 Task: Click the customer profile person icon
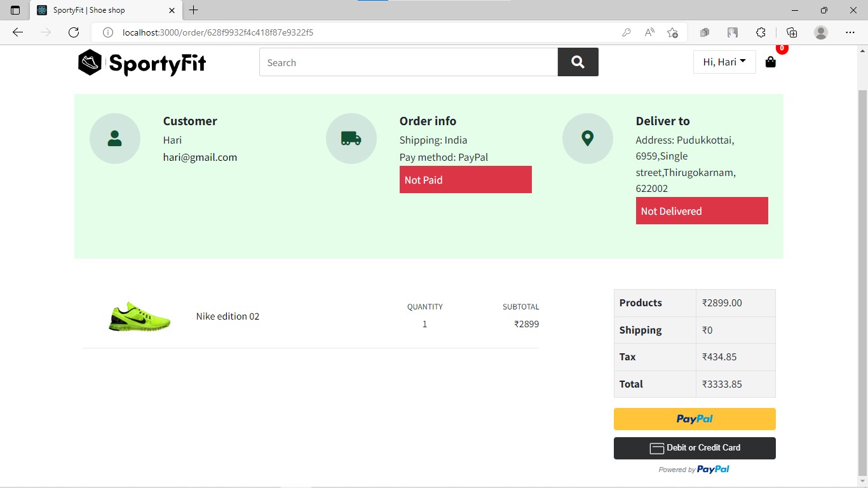(x=115, y=138)
